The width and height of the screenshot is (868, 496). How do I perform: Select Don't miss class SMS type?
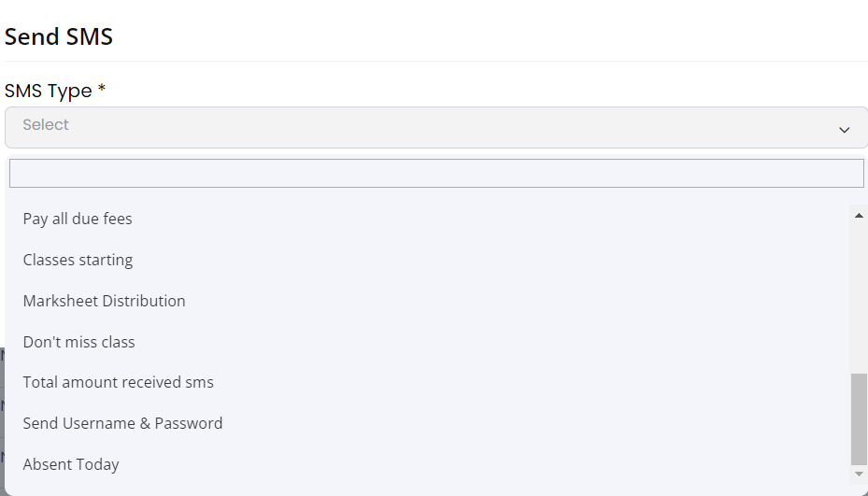coord(78,342)
